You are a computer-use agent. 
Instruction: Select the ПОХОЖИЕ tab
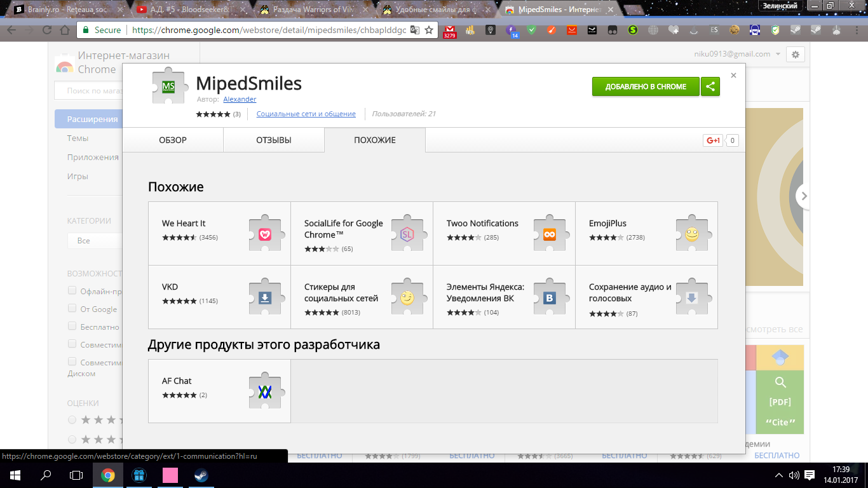tap(375, 140)
